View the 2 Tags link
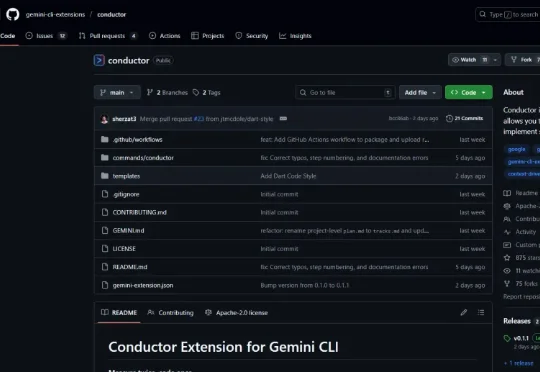The image size is (540, 372). (207, 92)
